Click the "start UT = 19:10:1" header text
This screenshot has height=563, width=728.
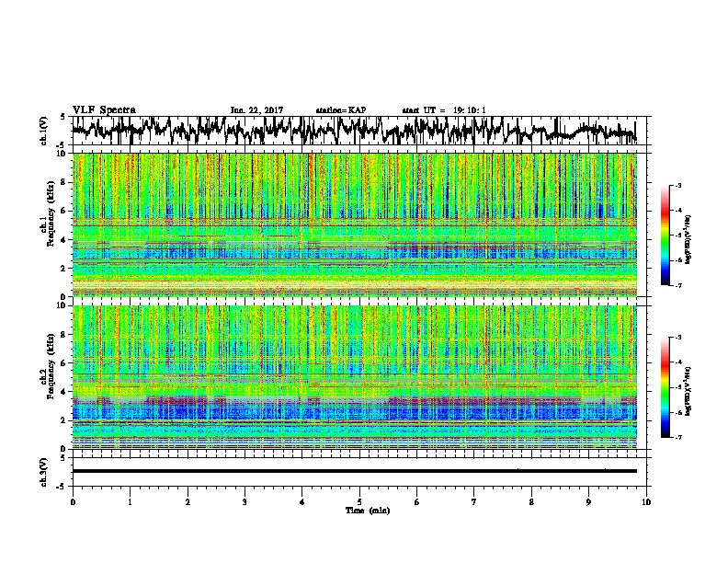pos(444,110)
